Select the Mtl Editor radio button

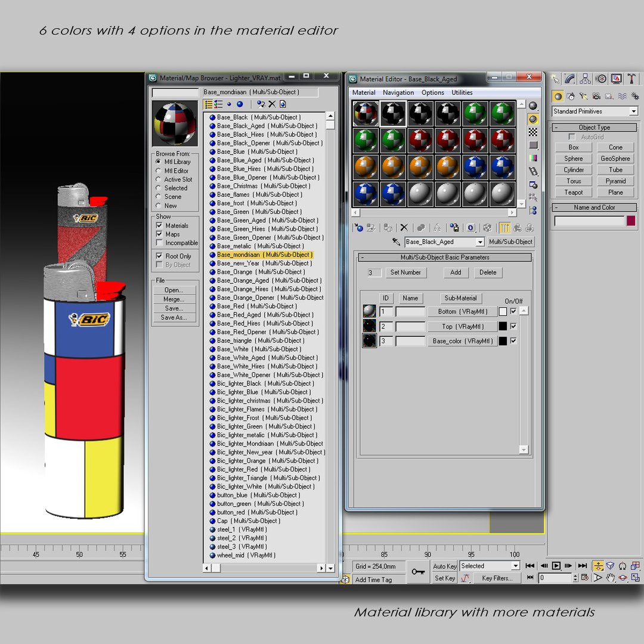158,171
